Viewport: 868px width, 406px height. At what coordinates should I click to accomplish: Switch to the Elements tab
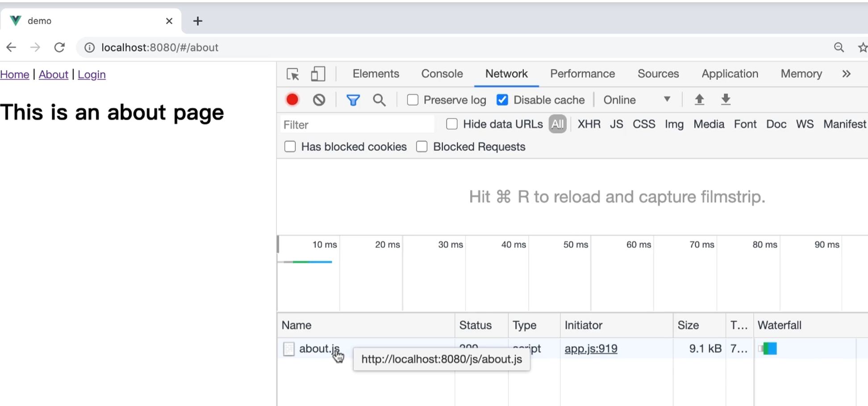[x=376, y=74]
